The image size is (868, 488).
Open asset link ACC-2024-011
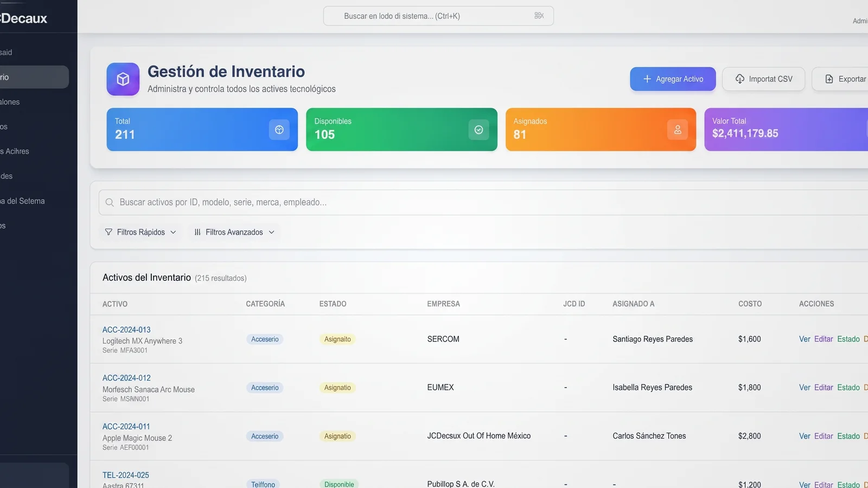126,427
